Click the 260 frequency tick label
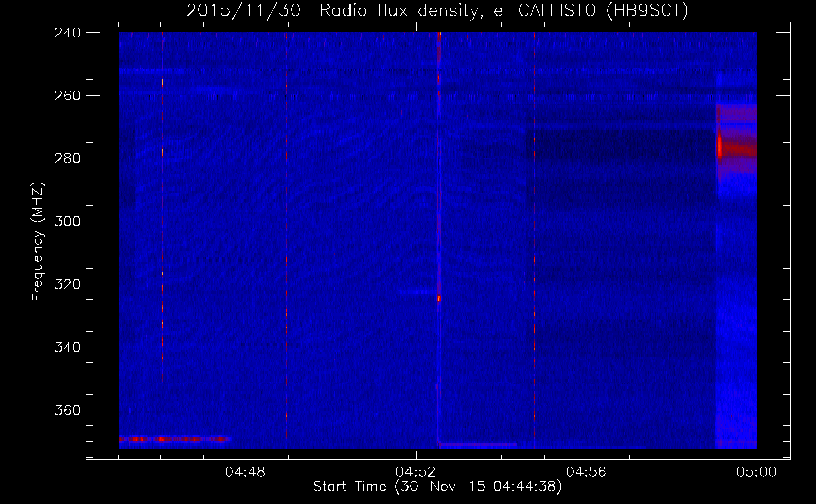This screenshot has width=816, height=504. tap(68, 95)
